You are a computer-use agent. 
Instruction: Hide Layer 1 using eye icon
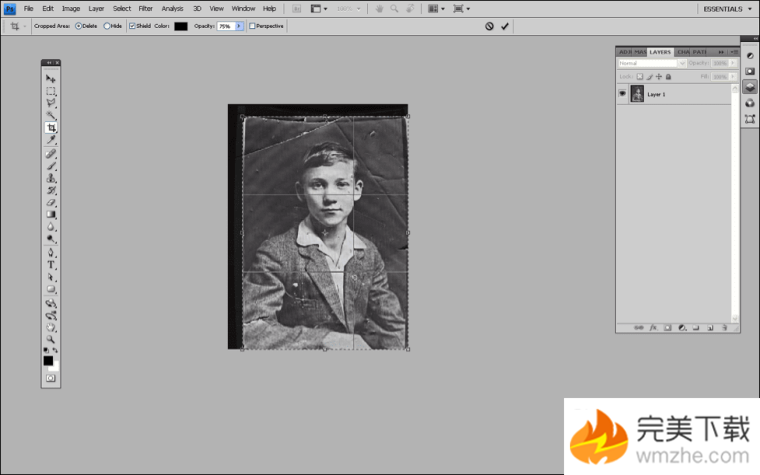623,94
